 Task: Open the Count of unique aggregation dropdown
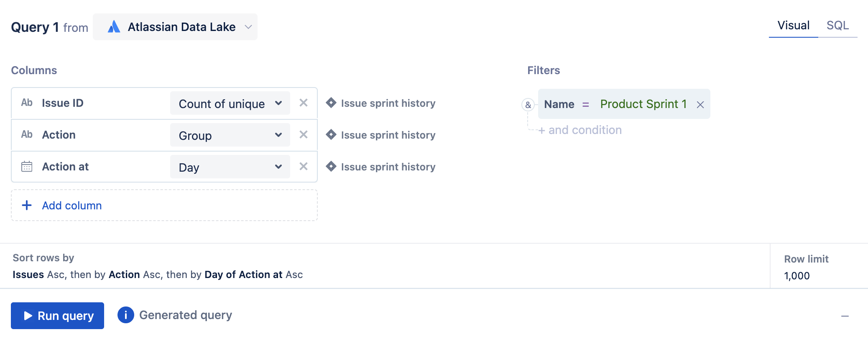[x=230, y=103]
